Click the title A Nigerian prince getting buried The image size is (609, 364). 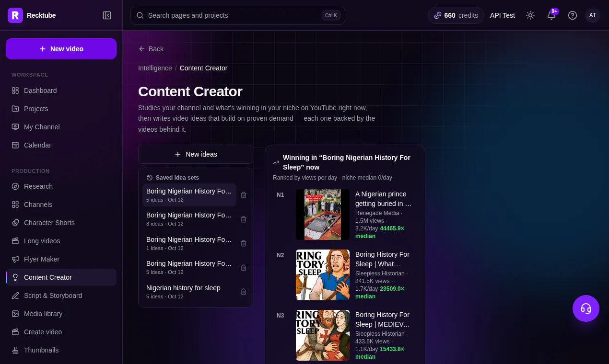384,199
